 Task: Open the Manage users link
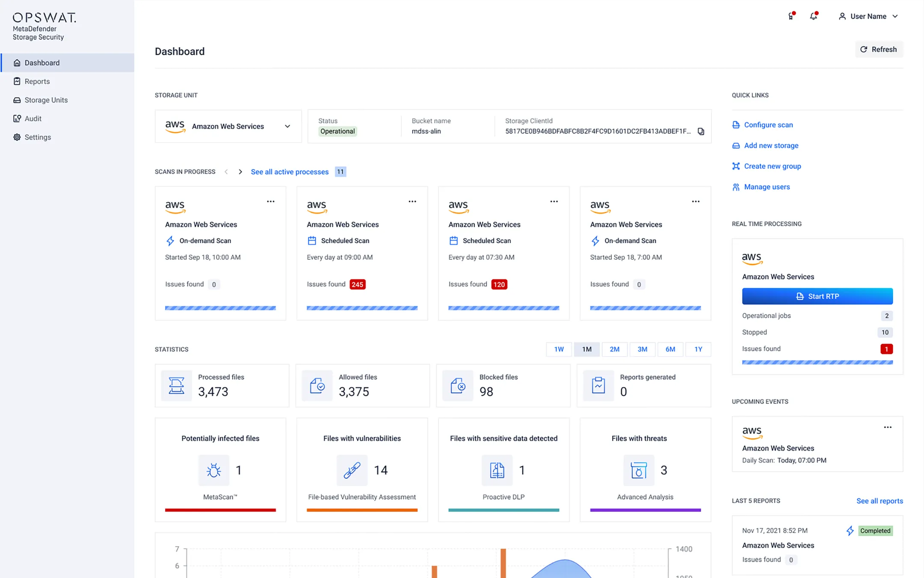tap(766, 187)
